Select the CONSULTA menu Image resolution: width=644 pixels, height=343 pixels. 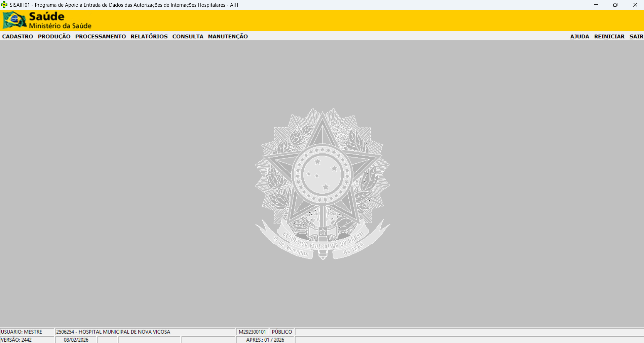pyautogui.click(x=188, y=36)
